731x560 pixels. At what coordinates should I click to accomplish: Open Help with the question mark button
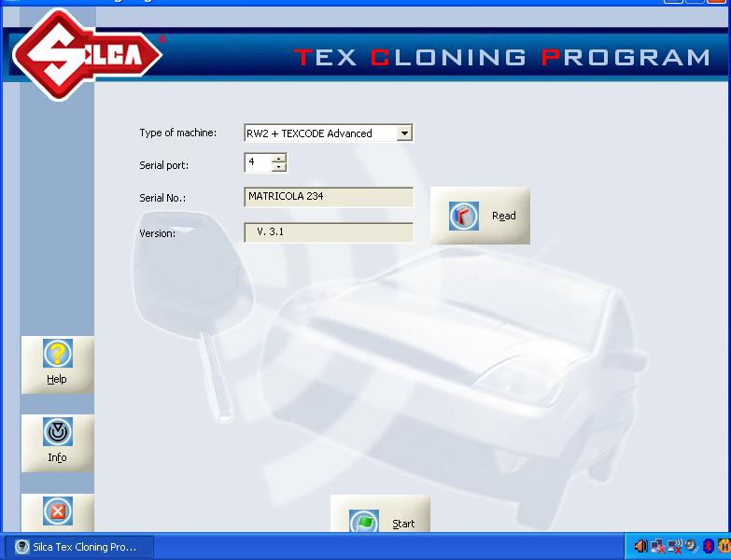click(x=57, y=365)
